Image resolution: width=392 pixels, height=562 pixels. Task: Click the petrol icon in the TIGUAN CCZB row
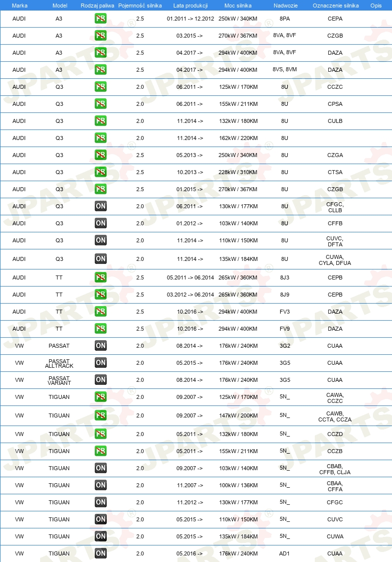(x=101, y=451)
